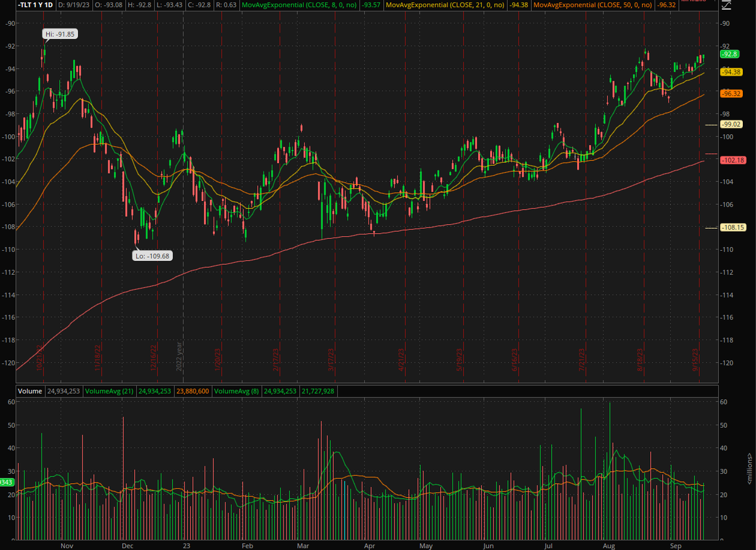Click the R: 0.63 range value
This screenshot has width=756, height=550.
(226, 4)
